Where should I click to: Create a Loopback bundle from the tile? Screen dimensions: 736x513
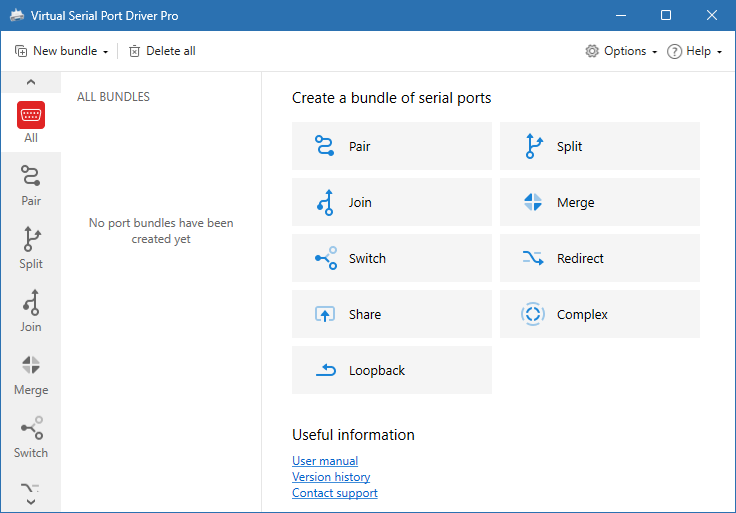click(x=392, y=370)
